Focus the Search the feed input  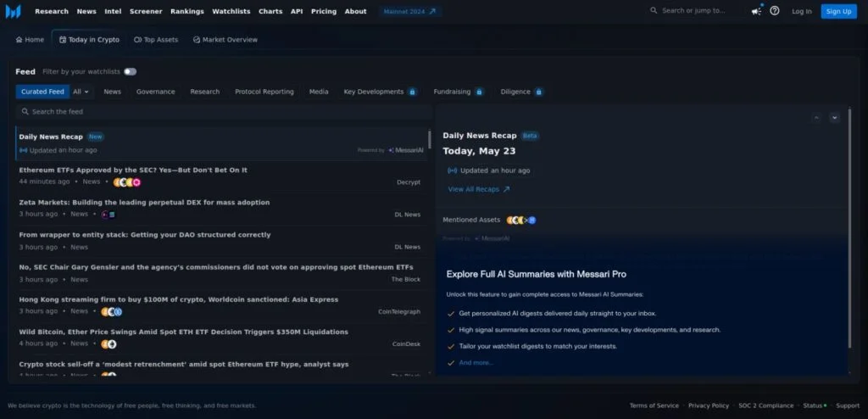coord(224,112)
